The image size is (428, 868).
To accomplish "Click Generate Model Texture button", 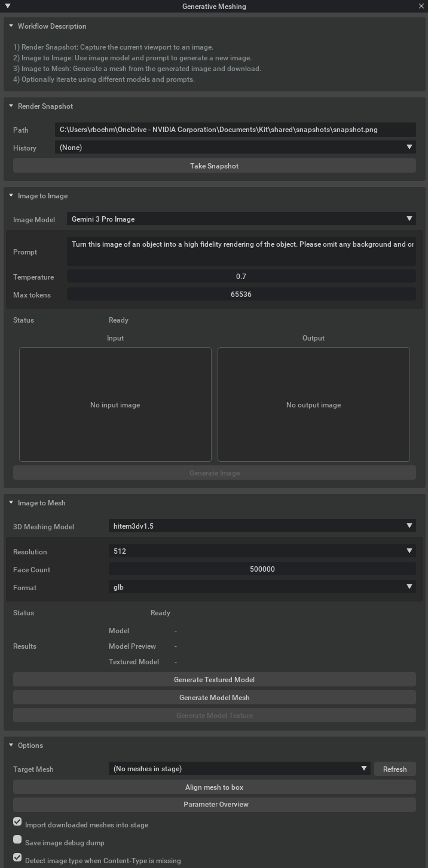I will coord(214,716).
